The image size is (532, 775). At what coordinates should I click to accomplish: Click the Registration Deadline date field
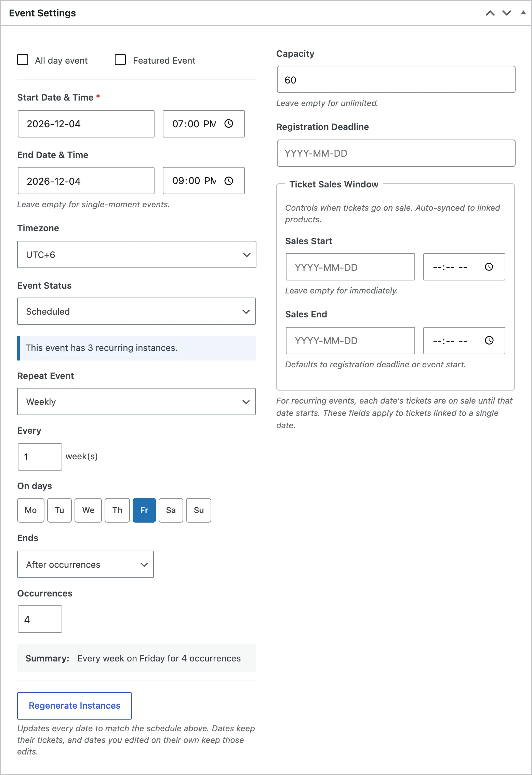[x=396, y=153]
